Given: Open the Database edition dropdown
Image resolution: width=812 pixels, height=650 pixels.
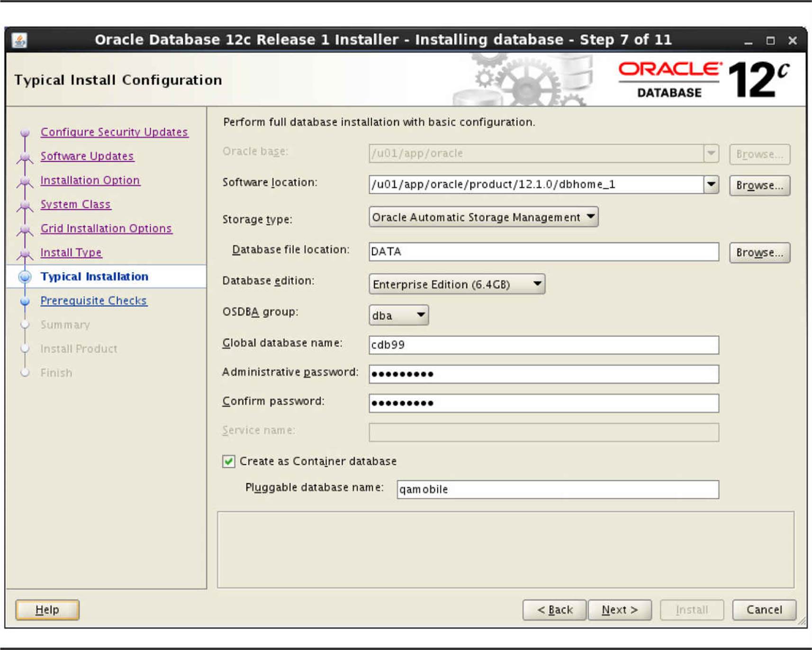Looking at the screenshot, I should (457, 285).
